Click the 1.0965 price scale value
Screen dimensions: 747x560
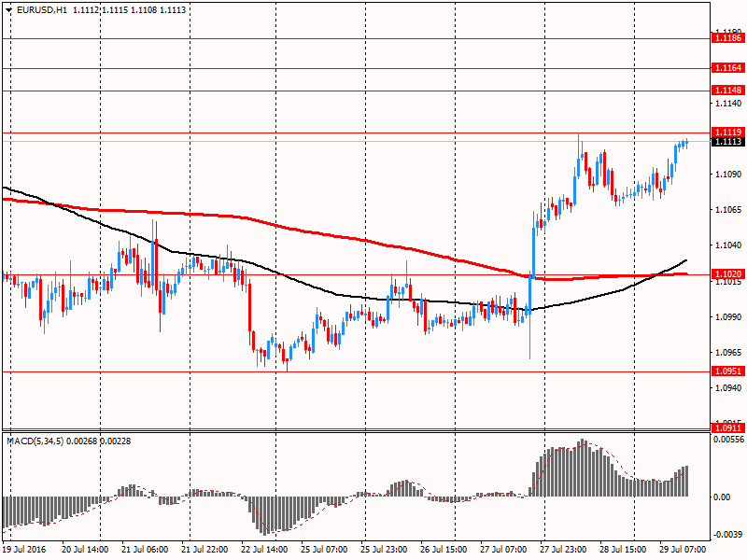tap(728, 353)
